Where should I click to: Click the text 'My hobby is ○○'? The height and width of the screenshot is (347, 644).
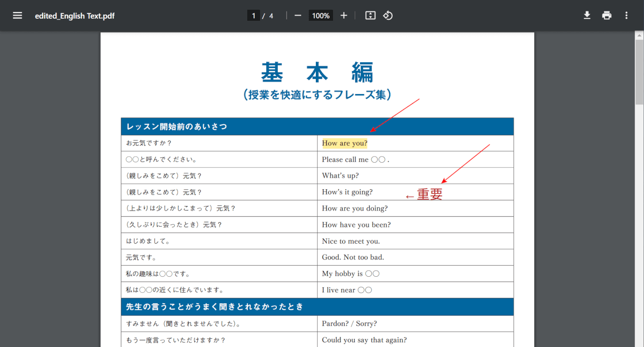pos(351,274)
